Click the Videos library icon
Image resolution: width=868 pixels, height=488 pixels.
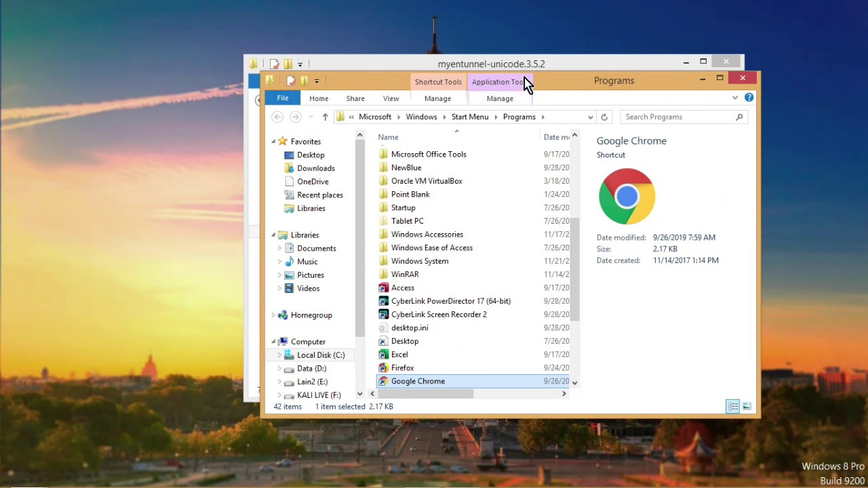(x=290, y=289)
